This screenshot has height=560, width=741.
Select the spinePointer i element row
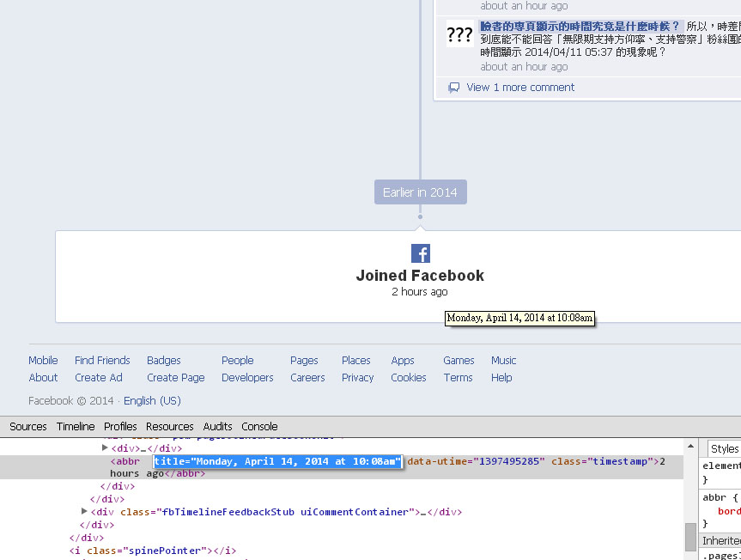tap(153, 551)
